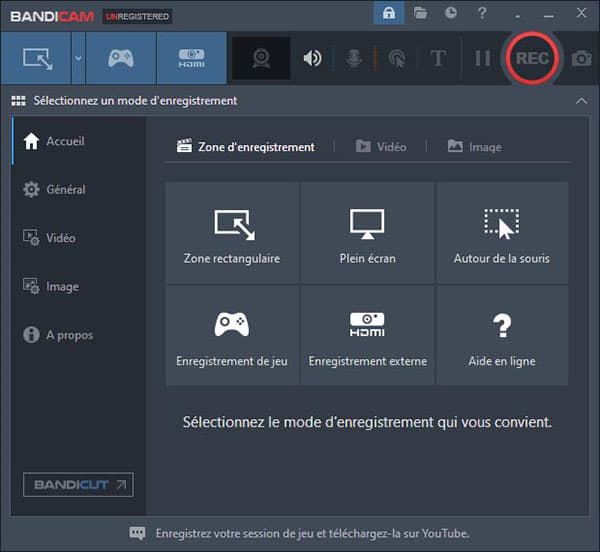
Task: Open the Image sidebar settings
Action: pos(78,287)
